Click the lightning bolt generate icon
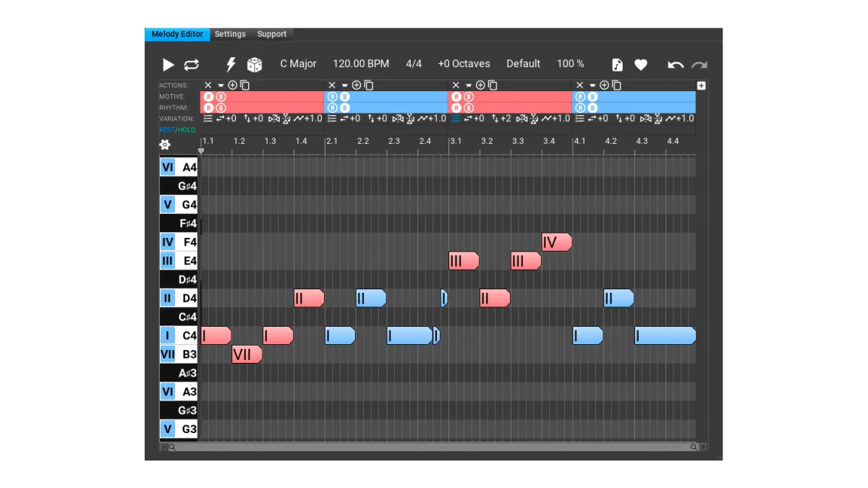Viewport: 868px width, 488px height. pyautogui.click(x=231, y=65)
